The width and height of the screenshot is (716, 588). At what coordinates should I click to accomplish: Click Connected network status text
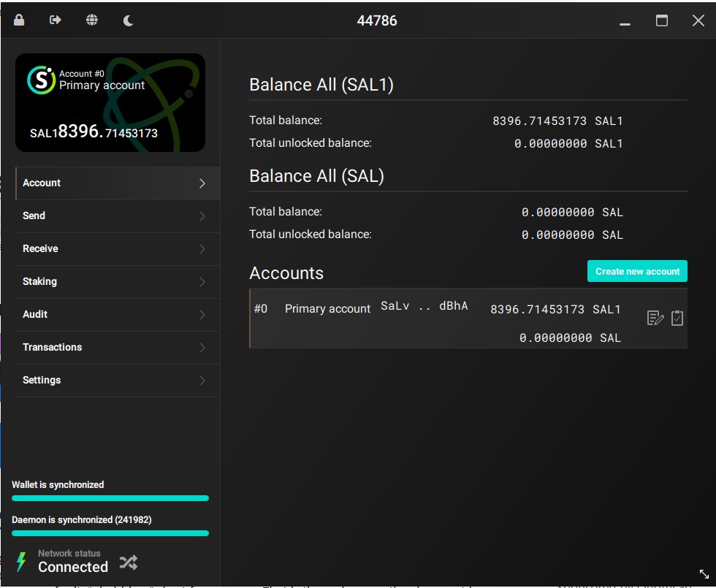tap(73, 567)
